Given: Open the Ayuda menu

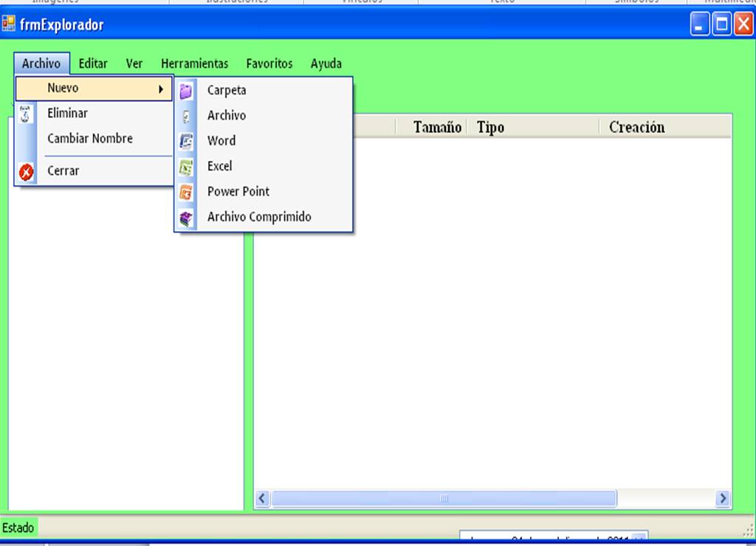Looking at the screenshot, I should click(326, 63).
